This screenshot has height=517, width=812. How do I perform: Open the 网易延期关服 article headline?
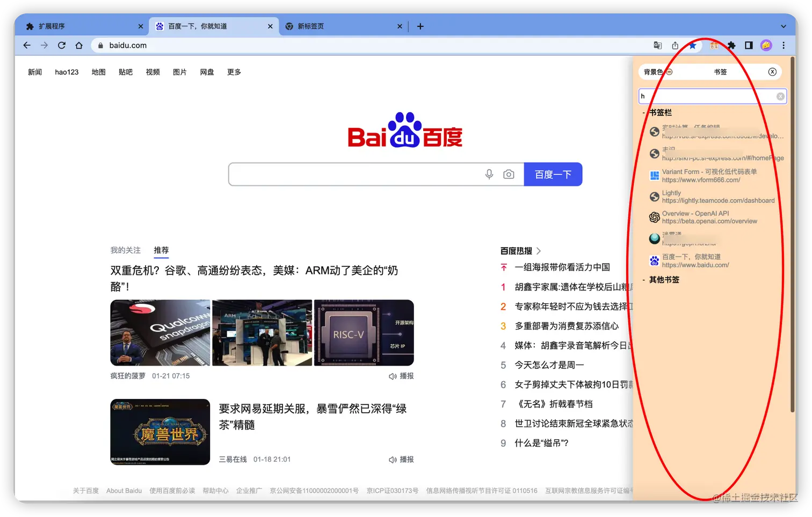[313, 417]
